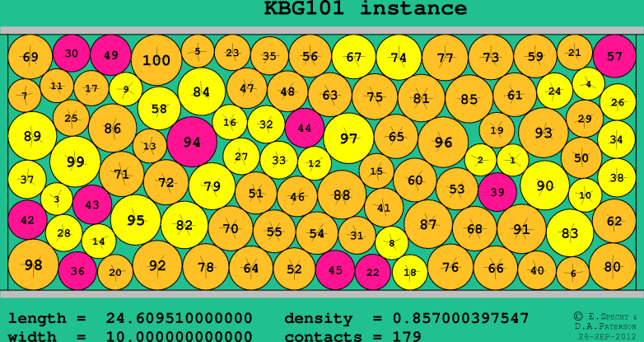
Task: Select the yellow circle labeled 90
Action: (x=545, y=185)
